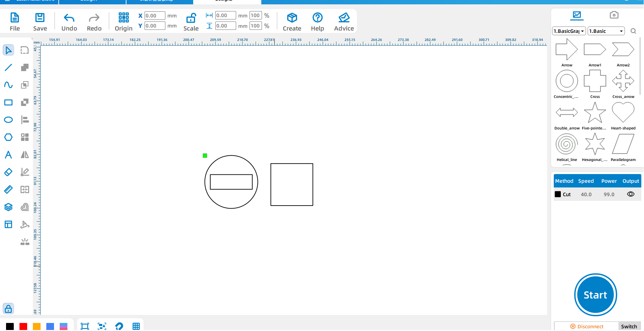Screen dimensions: 644x331
Task: Insert the Arrow shape
Action: [567, 49]
